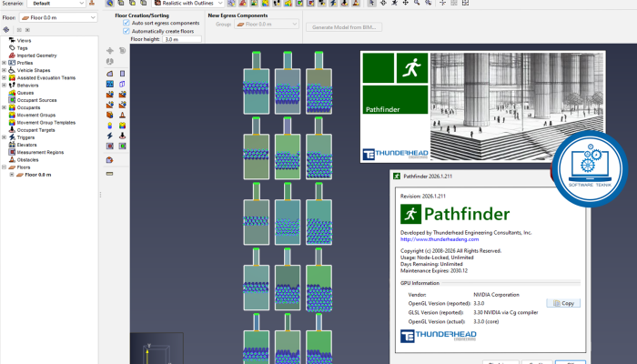Screen dimensions: 637x364
Task: Select Obstacles in the navigation tree
Action: pos(27,159)
